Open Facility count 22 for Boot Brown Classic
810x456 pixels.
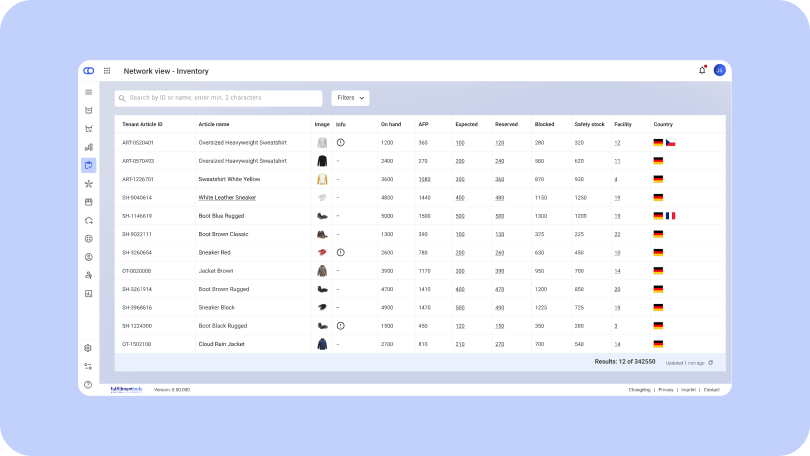(617, 234)
